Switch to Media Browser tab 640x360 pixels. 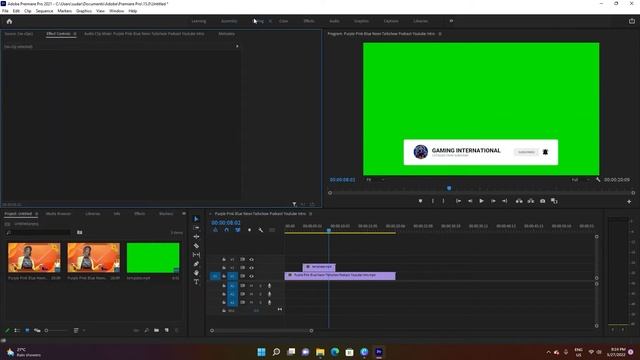tap(58, 213)
